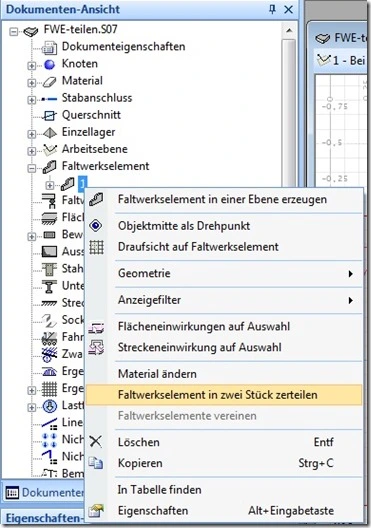The width and height of the screenshot is (371, 528).
Task: Switch to the Dokumenten tab at bottom
Action: pos(44,493)
